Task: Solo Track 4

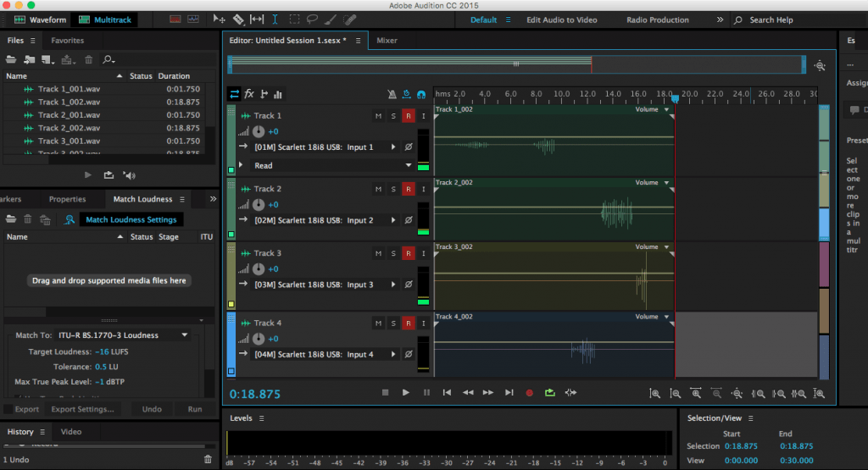Action: coord(393,323)
